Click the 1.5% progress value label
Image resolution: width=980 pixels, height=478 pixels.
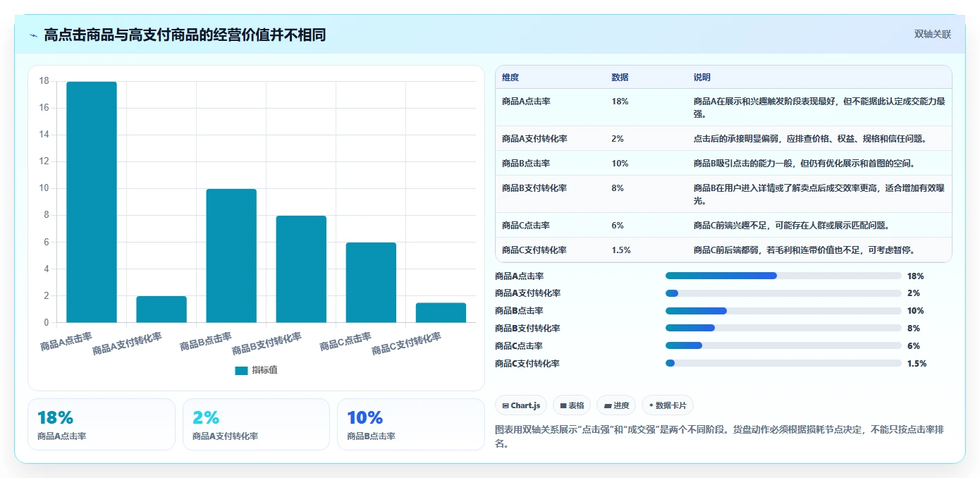point(917,364)
